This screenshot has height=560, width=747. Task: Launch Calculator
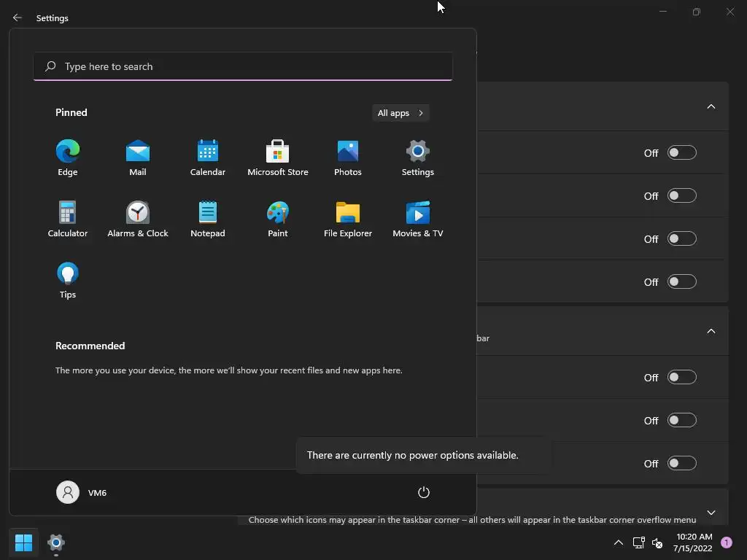pos(68,219)
